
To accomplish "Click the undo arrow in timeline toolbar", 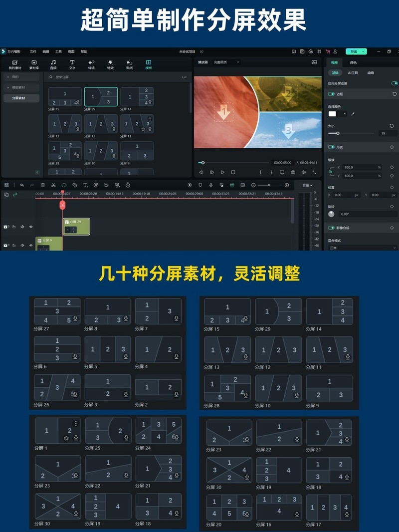I will tap(22, 185).
